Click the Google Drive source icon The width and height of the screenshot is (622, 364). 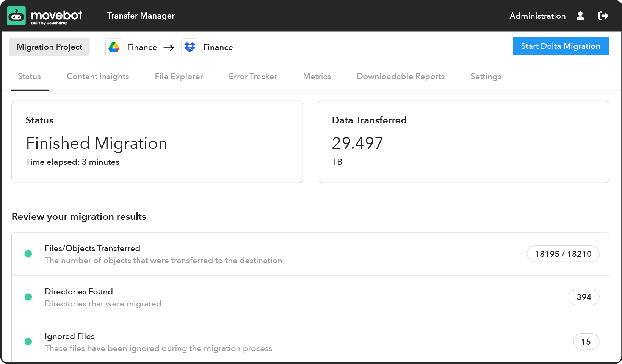114,47
